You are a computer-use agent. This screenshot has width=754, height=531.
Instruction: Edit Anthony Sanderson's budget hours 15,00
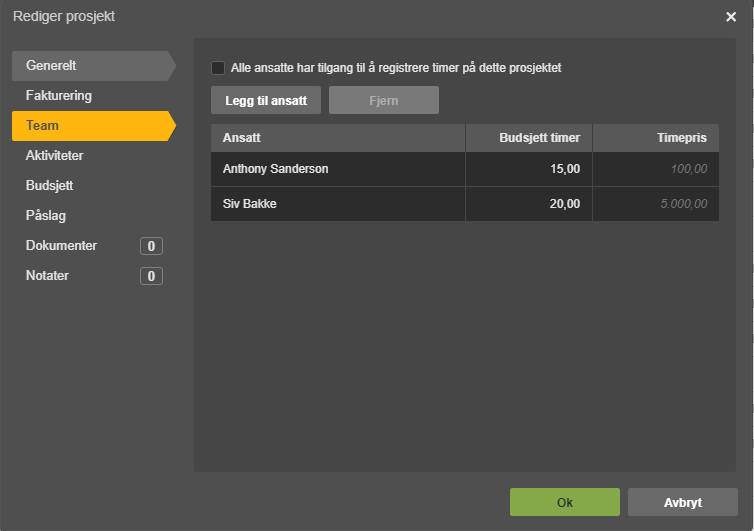coord(529,169)
